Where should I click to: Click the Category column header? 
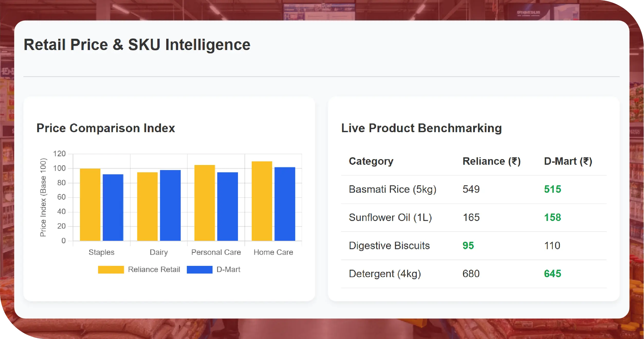[371, 161]
